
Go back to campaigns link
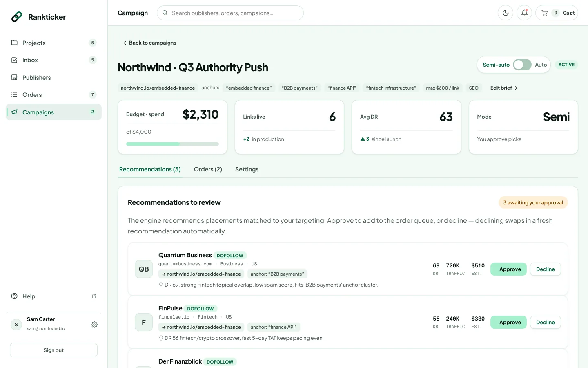pos(150,43)
